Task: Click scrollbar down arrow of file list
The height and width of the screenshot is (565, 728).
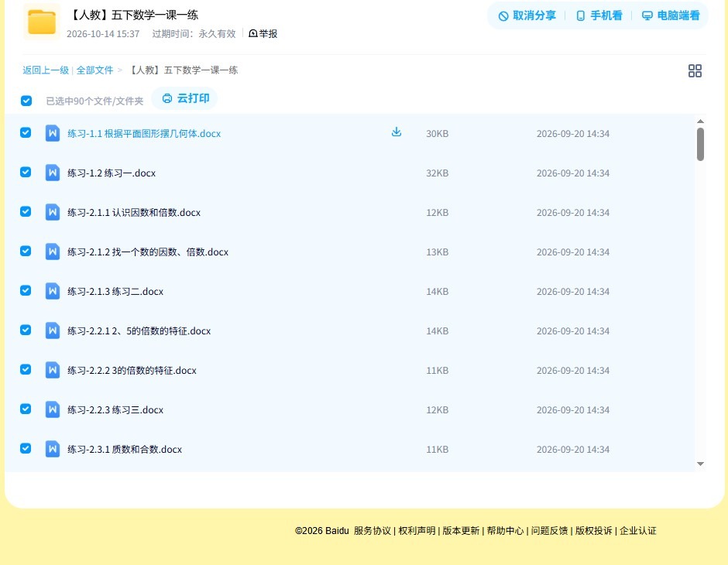Action: tap(700, 464)
